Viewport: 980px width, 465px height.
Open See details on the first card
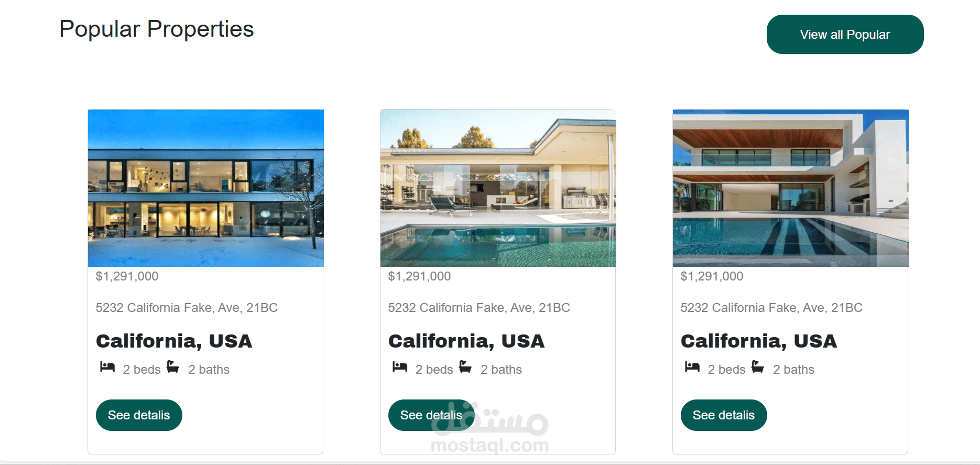[x=139, y=415]
